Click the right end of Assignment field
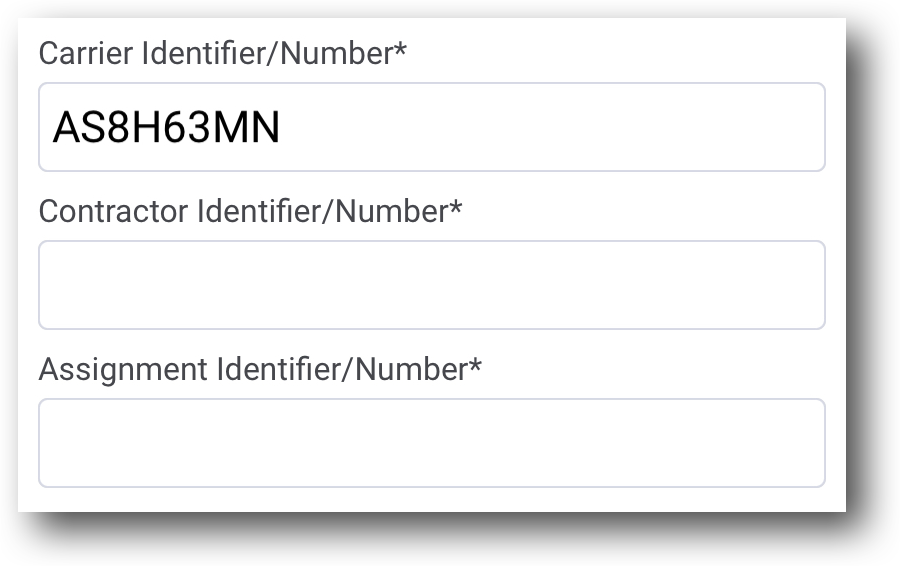 tap(790, 443)
